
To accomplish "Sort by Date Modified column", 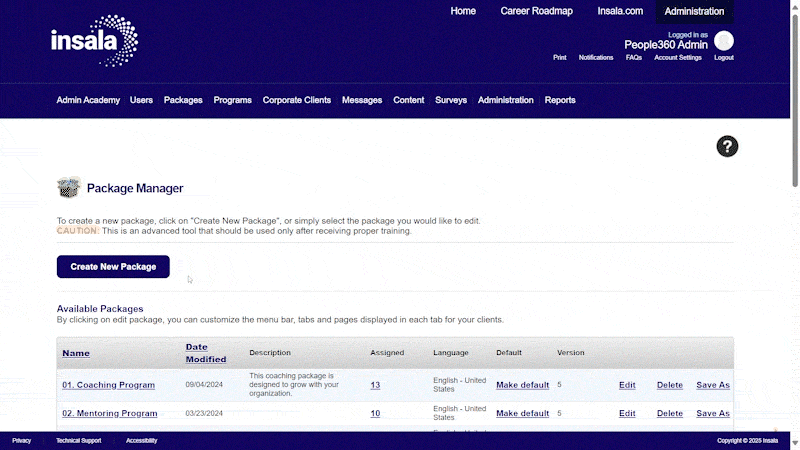I will pyautogui.click(x=206, y=353).
